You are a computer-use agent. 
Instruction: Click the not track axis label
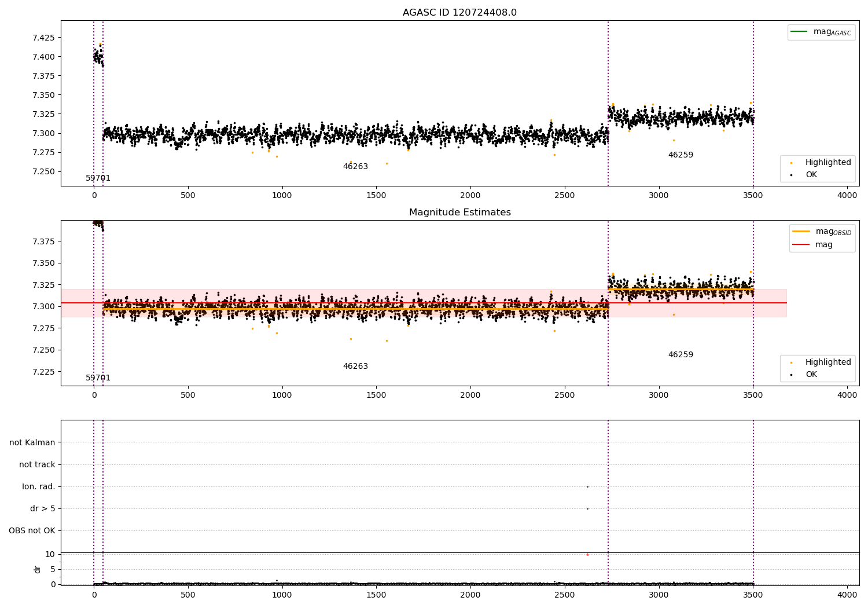(37, 464)
